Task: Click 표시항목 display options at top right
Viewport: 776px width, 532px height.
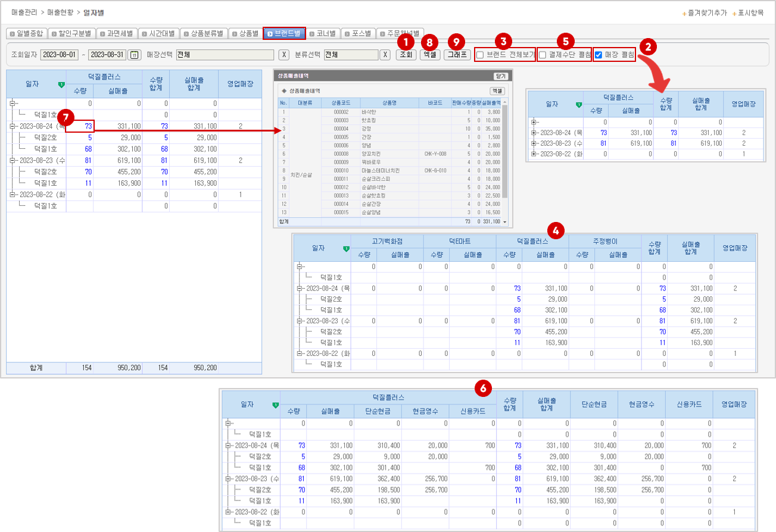Action: pyautogui.click(x=750, y=13)
